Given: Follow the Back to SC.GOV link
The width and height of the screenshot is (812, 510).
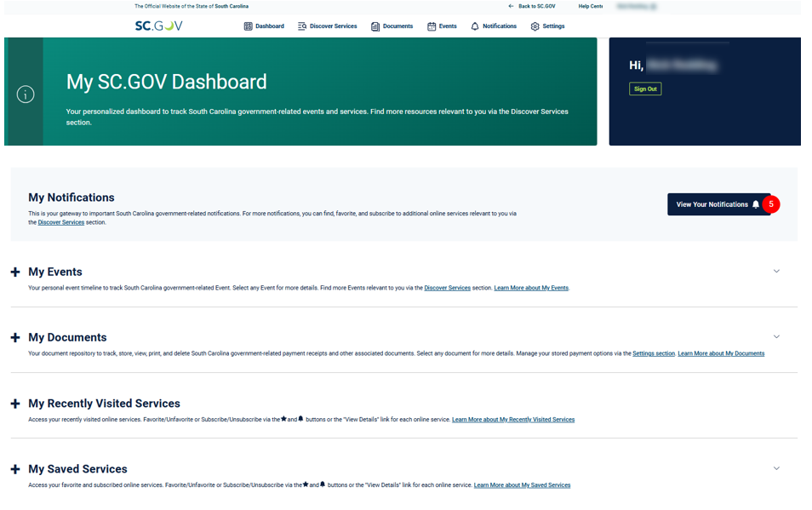Looking at the screenshot, I should pyautogui.click(x=536, y=6).
